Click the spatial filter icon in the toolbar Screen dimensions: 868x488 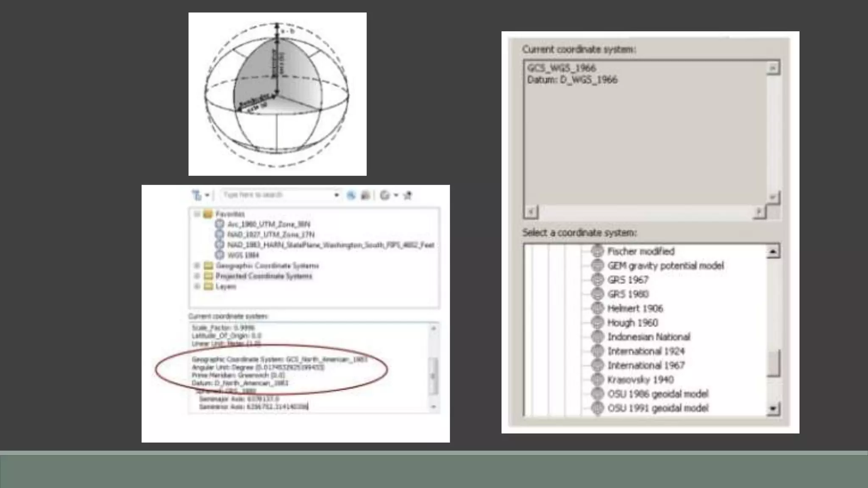pos(197,195)
